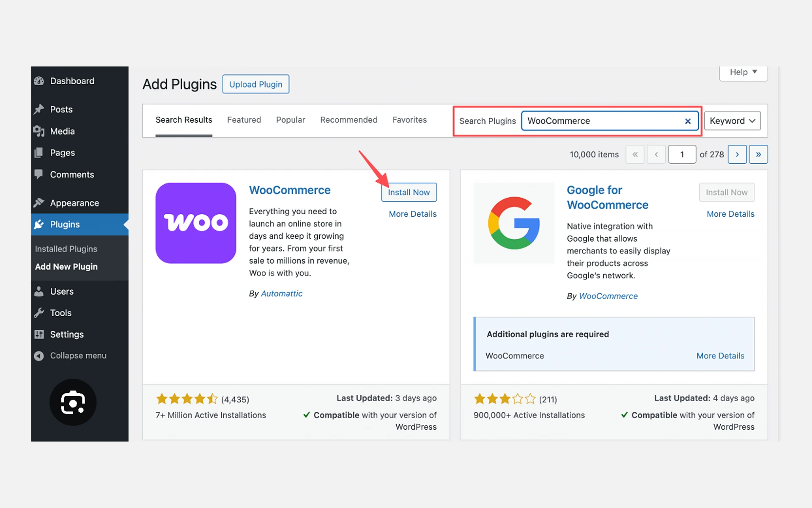Click the '7+ Million Active Installations' text
The width and height of the screenshot is (812, 508).
(x=211, y=415)
